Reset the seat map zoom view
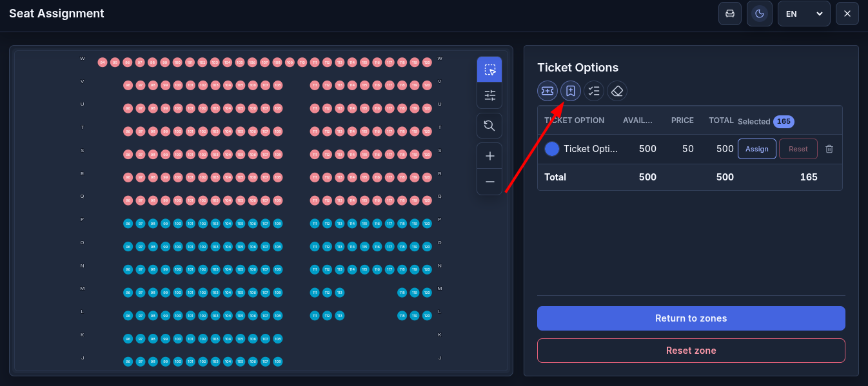Image resolution: width=868 pixels, height=386 pixels. 489,126
